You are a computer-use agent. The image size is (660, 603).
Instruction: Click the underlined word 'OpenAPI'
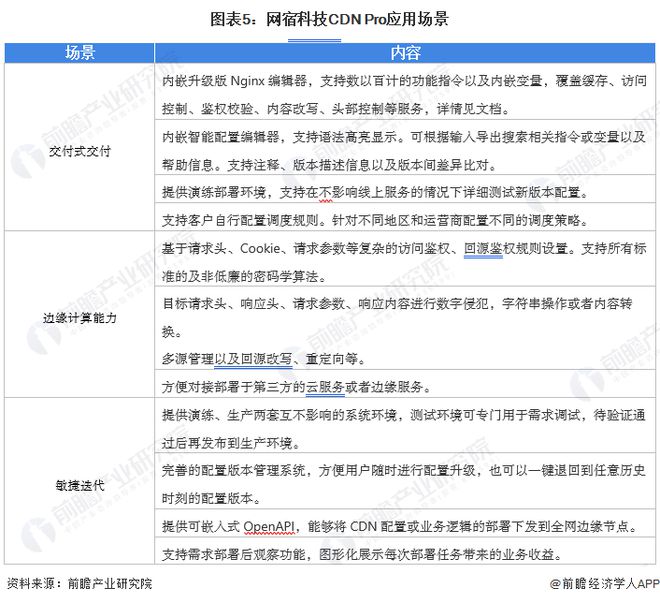269,526
